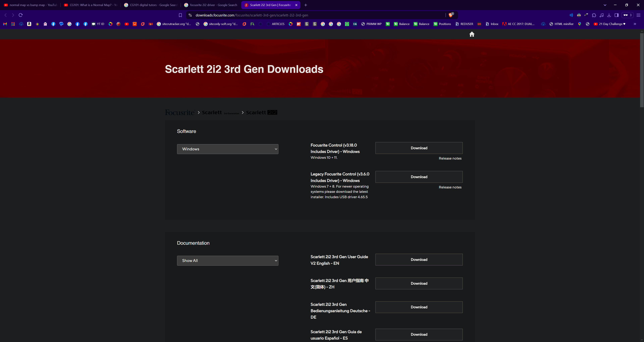Close the Scarlett 2i2 3rd Gen tab
Screen dimensions: 644x342
[296, 5]
